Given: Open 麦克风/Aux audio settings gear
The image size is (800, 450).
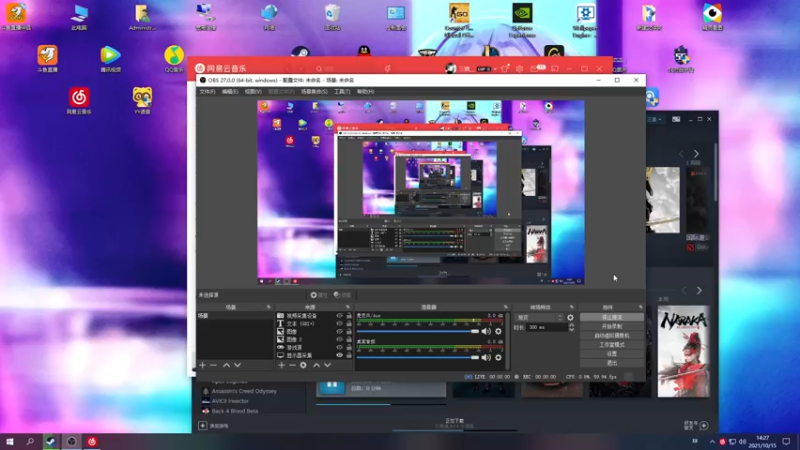Looking at the screenshot, I should (498, 331).
